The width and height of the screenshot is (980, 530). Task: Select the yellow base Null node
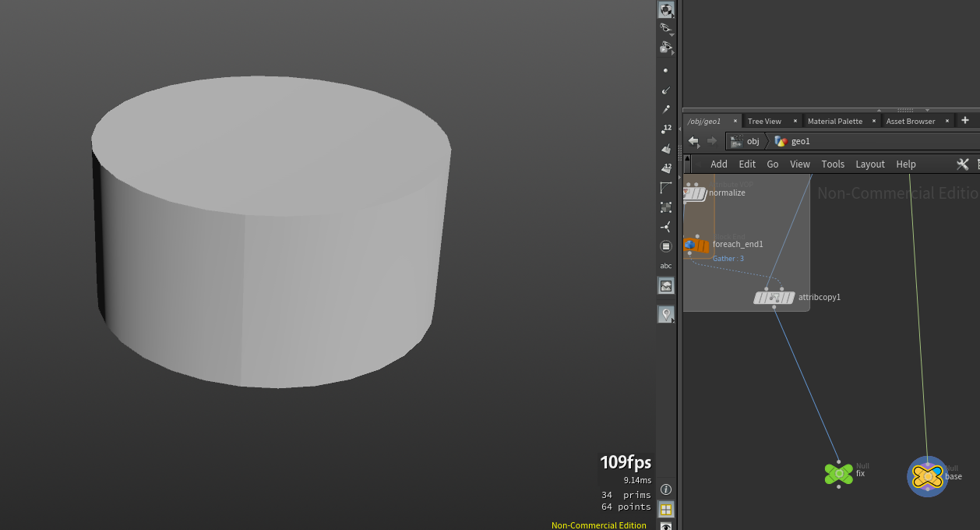tap(927, 476)
